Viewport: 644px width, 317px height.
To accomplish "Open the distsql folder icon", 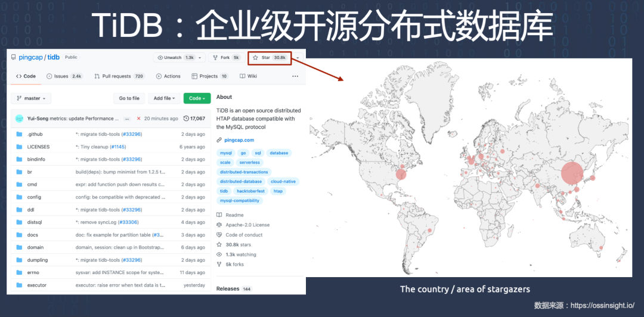I will (19, 223).
